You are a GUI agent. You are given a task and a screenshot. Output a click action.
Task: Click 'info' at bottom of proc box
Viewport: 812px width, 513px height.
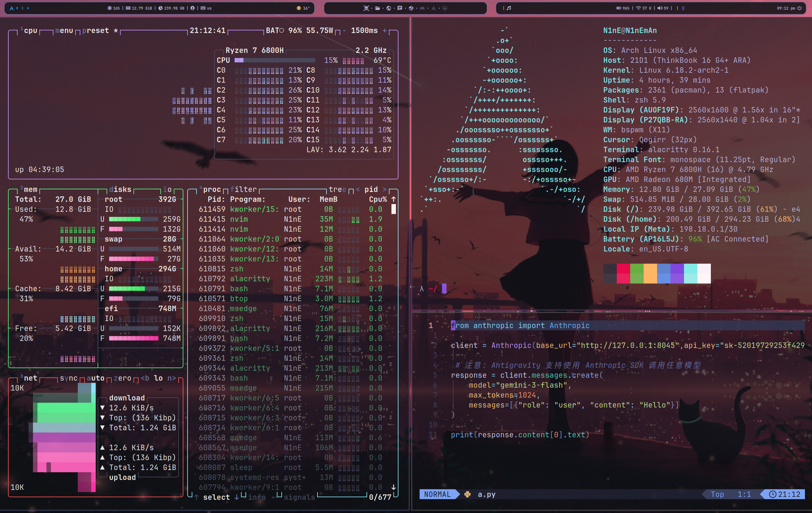point(257,497)
